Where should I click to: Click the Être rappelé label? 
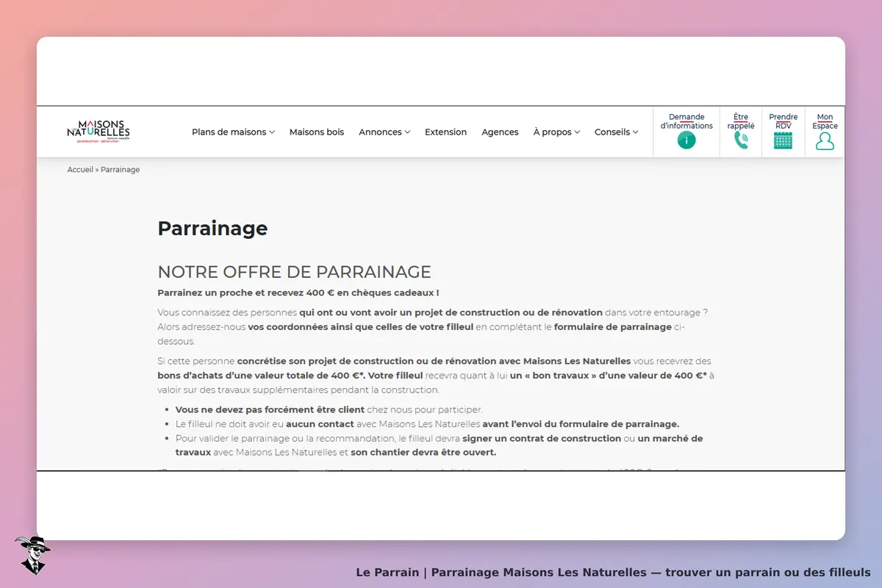(741, 121)
